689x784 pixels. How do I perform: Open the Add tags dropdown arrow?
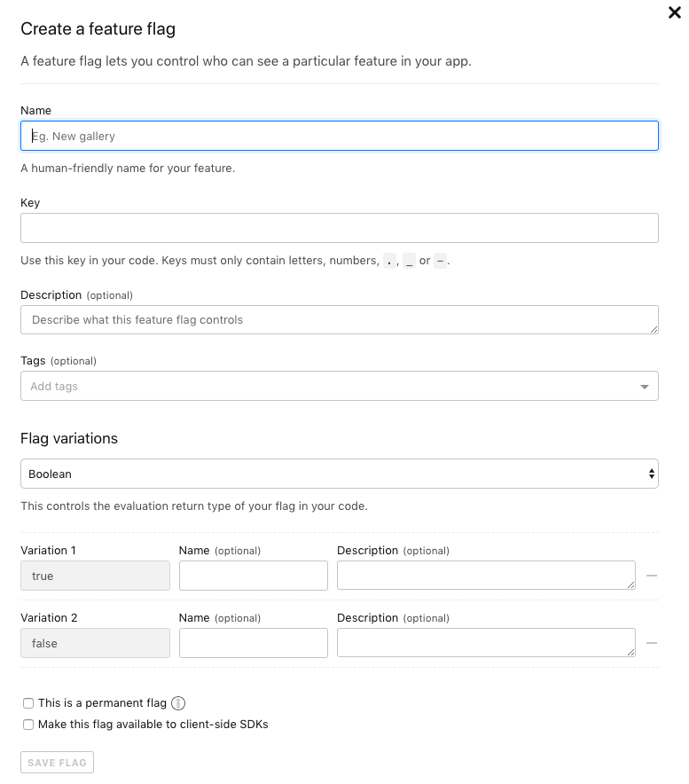tap(646, 386)
